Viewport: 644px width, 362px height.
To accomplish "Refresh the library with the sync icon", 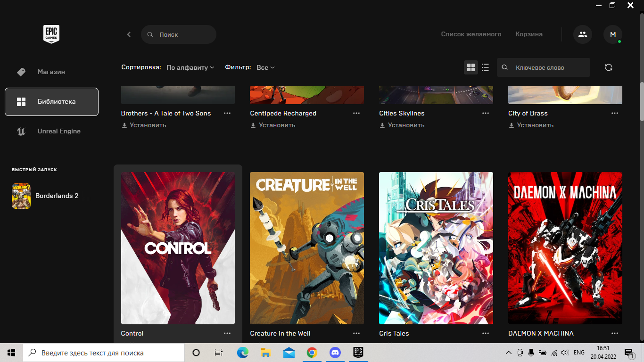I will coord(609,67).
